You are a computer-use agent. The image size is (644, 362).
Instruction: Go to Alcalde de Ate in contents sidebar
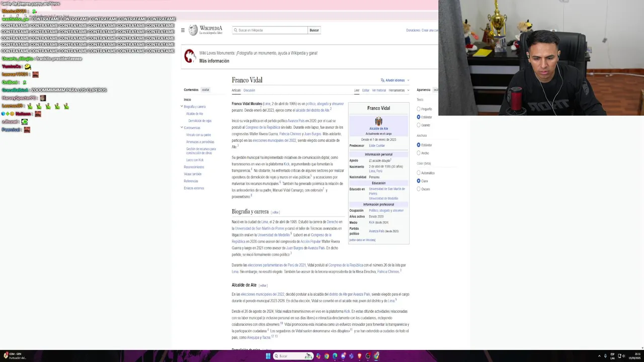[x=195, y=114]
